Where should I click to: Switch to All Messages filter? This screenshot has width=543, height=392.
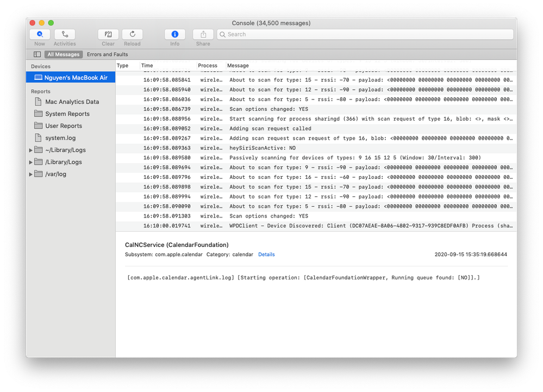click(64, 54)
